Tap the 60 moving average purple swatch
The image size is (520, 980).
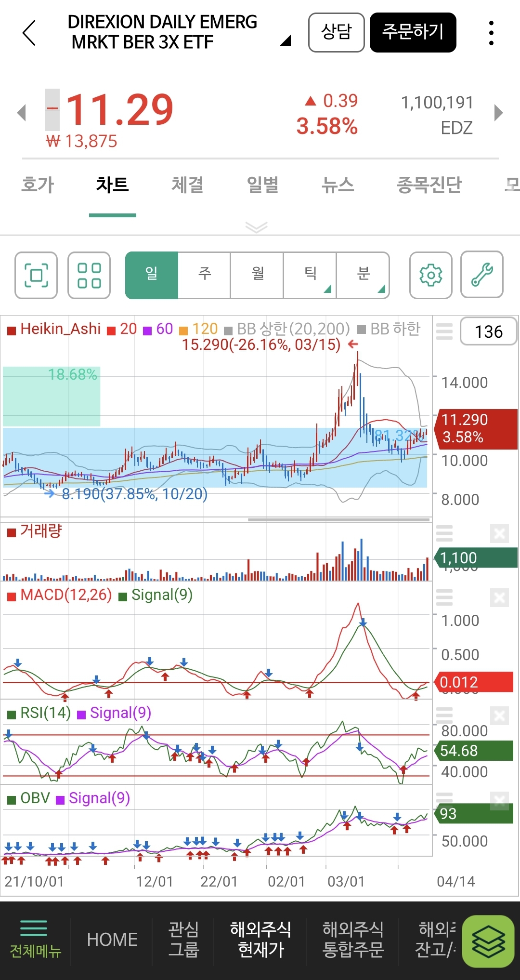(x=147, y=330)
